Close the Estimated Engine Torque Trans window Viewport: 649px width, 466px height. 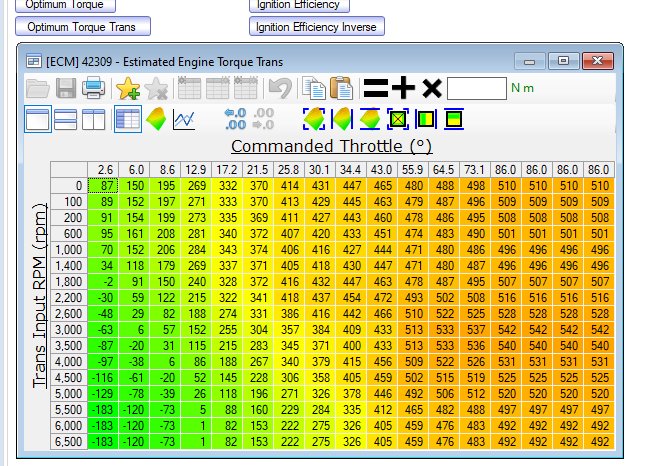click(x=597, y=61)
